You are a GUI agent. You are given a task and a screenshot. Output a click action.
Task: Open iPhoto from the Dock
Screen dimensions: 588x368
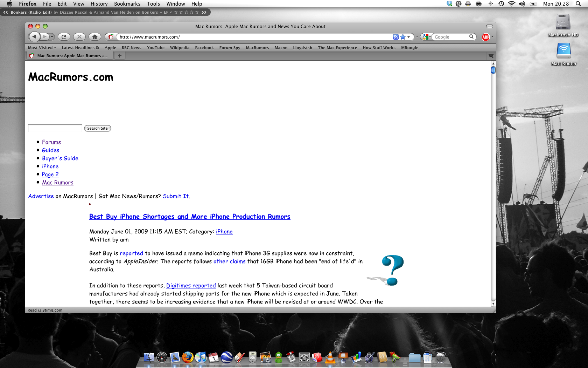(x=266, y=357)
